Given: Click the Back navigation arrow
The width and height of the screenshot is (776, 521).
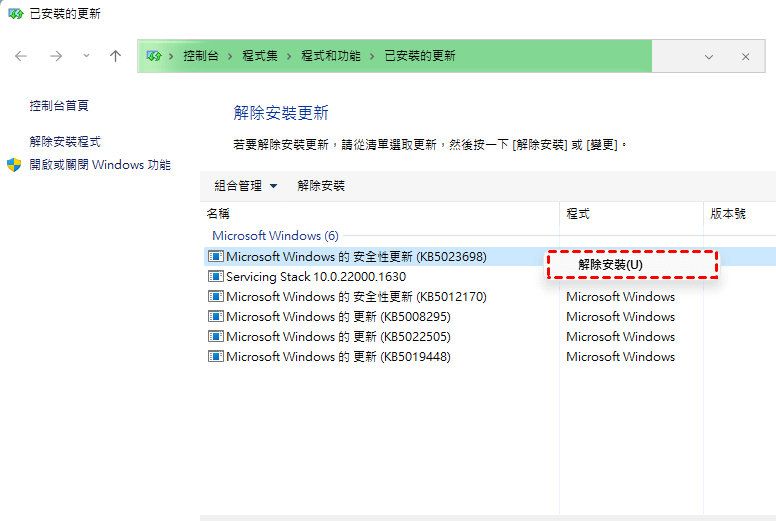Looking at the screenshot, I should tap(21, 56).
